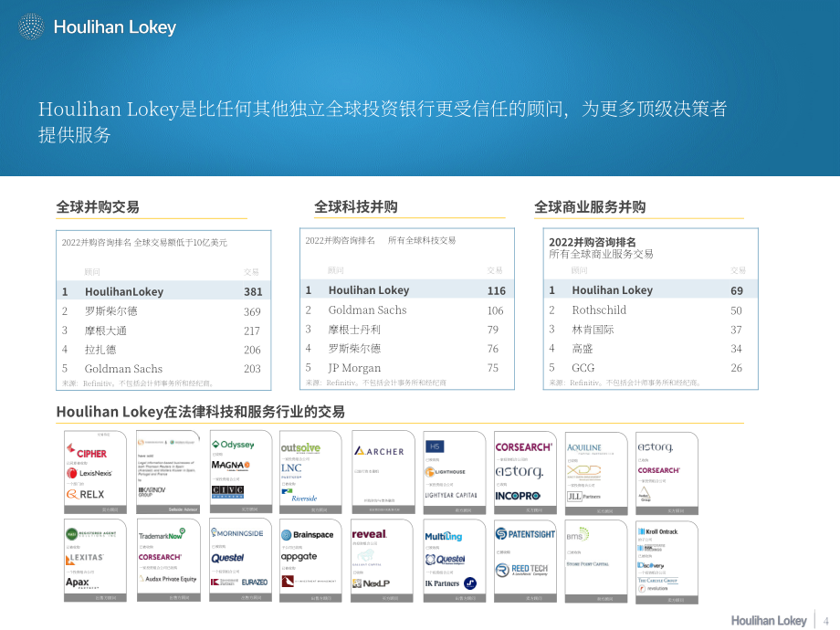Click the GCG row showing 26
Viewport: 840px width, 630px height.
[x=651, y=368]
